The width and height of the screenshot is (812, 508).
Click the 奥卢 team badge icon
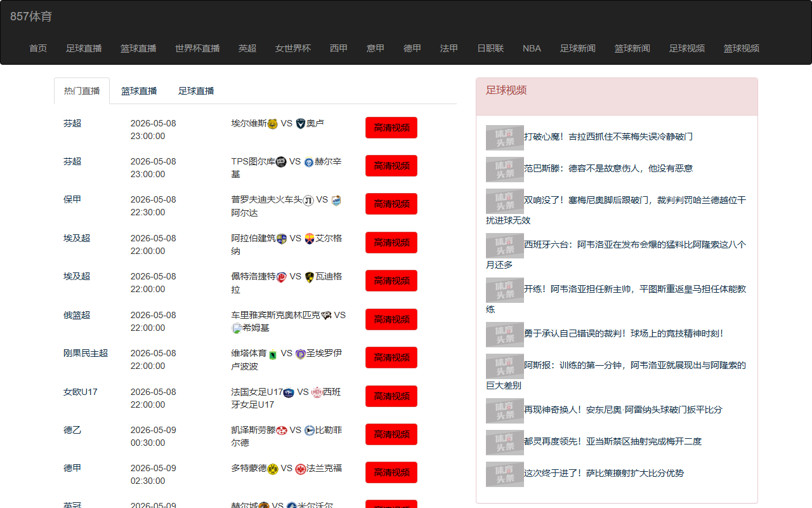pos(301,124)
